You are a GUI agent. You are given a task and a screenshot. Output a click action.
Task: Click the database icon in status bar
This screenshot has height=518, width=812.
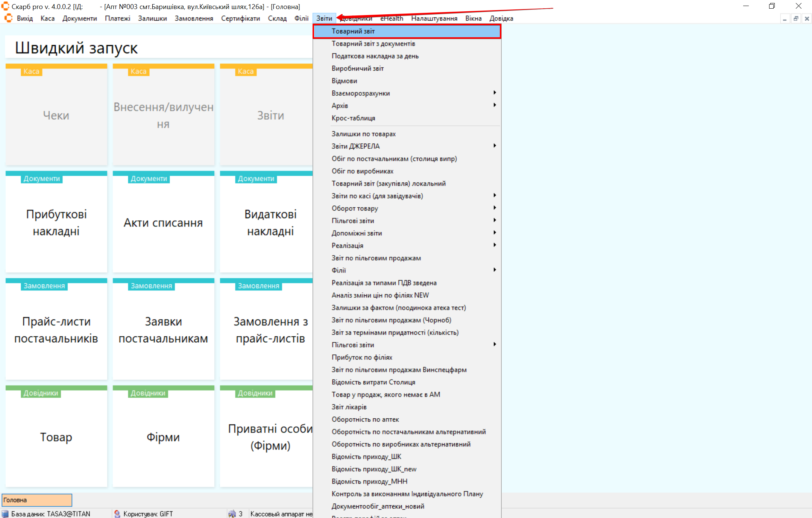tap(5, 514)
